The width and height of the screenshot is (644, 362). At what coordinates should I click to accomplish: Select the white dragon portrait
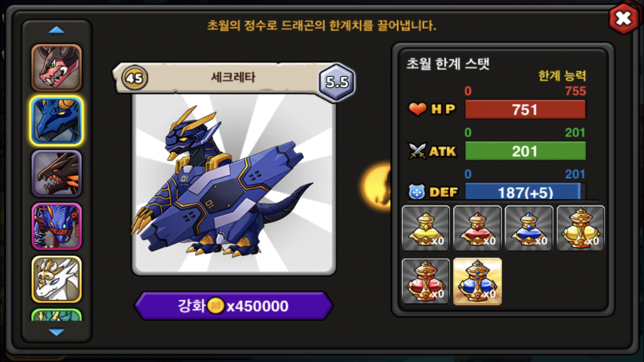click(56, 279)
